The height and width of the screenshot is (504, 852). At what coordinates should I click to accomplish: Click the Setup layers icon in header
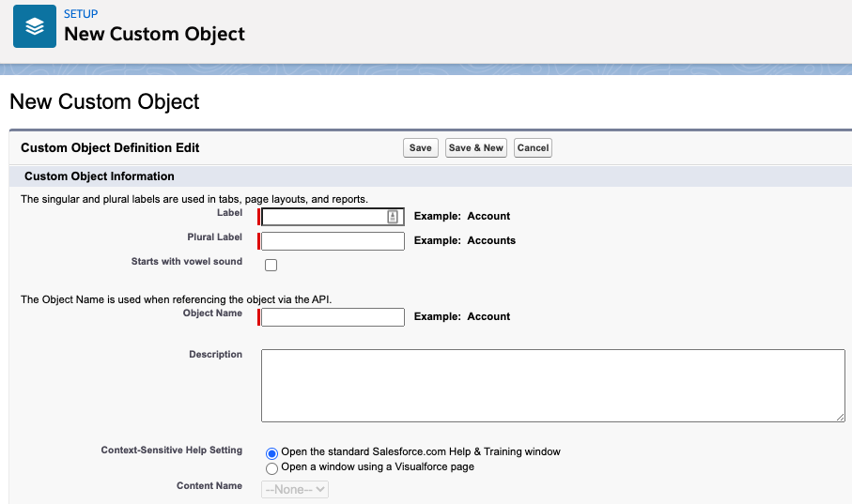pyautogui.click(x=35, y=27)
